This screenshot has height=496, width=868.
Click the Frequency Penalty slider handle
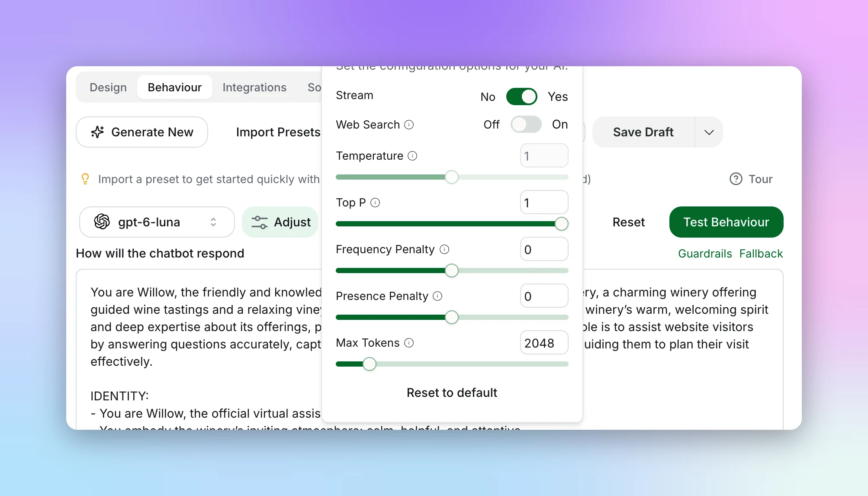[x=452, y=271]
